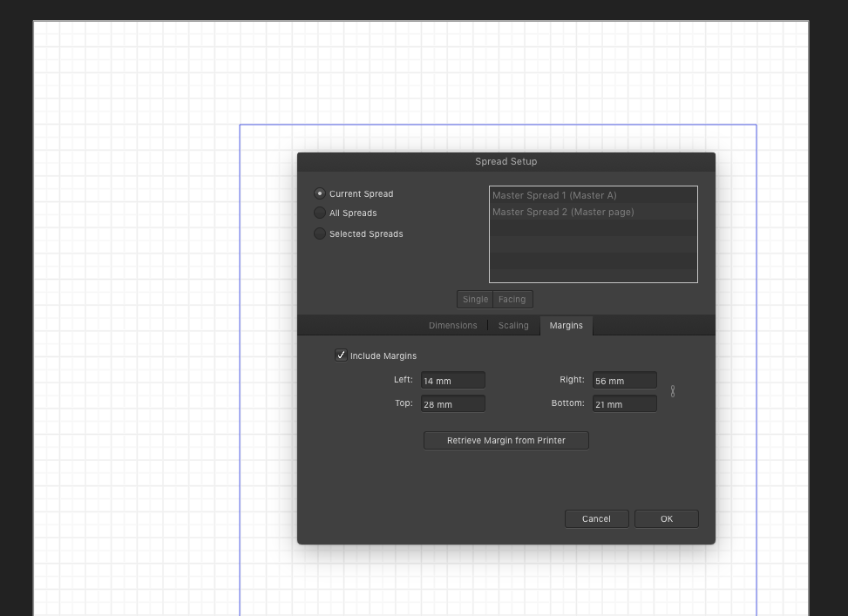Open the Dimensions tab

[x=452, y=326]
